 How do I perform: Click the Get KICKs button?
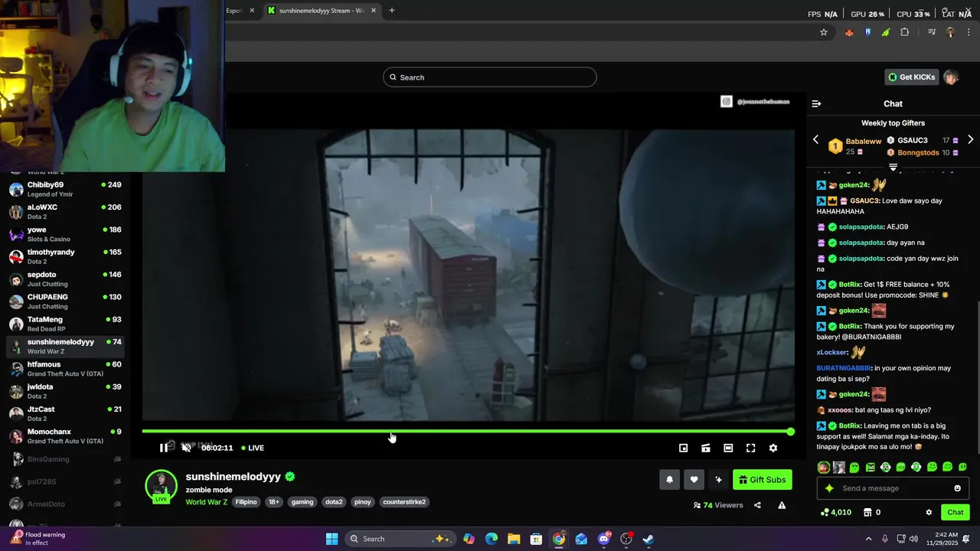click(912, 77)
